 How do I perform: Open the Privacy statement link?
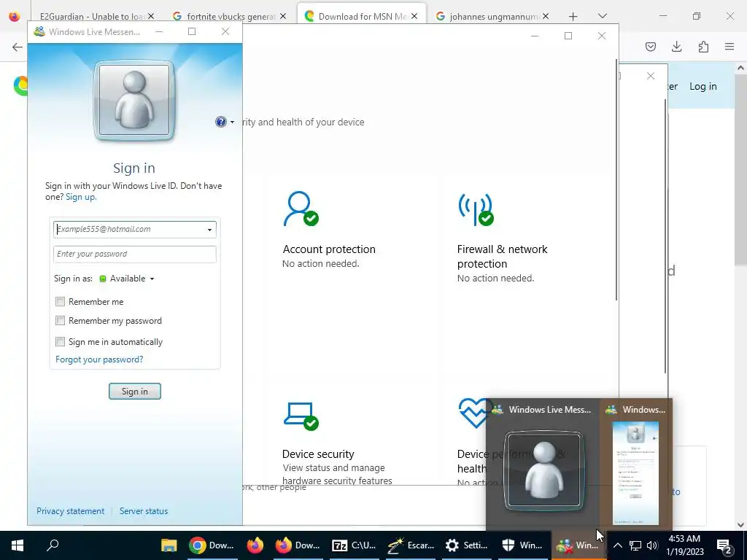point(71,511)
